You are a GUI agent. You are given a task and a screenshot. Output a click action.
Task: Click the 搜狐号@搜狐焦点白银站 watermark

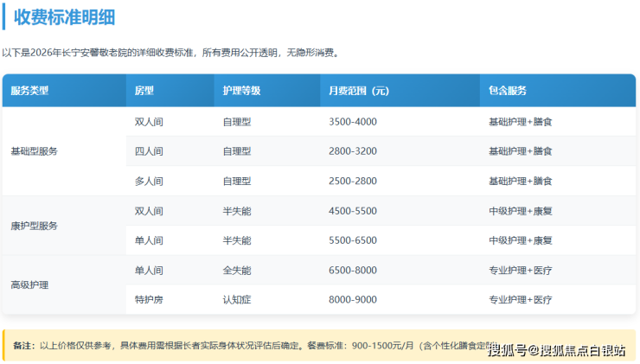coord(556,350)
